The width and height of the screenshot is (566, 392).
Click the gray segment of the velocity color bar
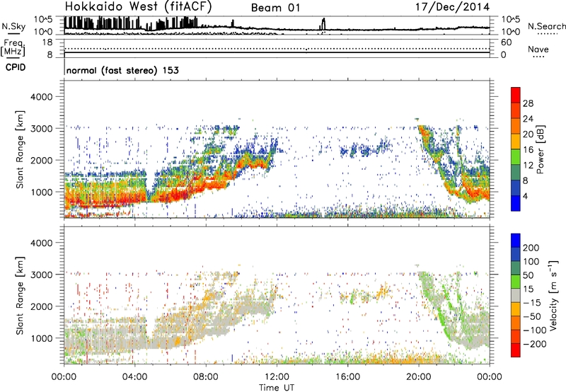coord(516,296)
